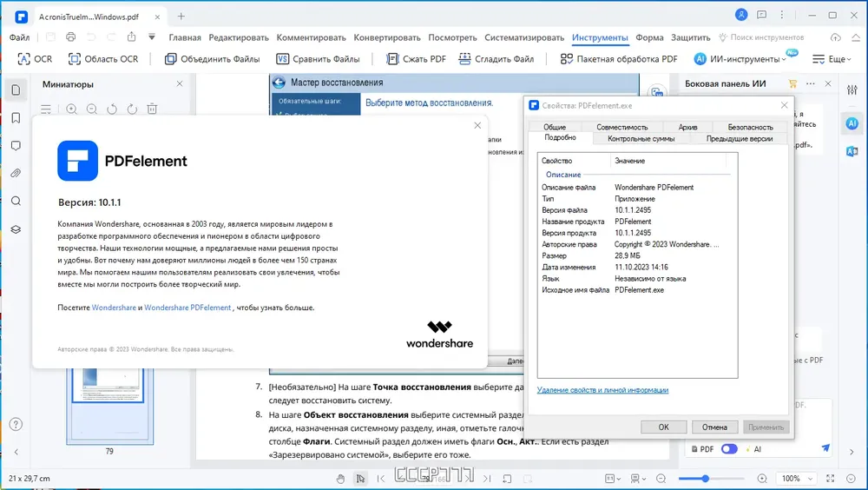Open Пакетная обработка PDF batch tool
The height and width of the screenshot is (490, 868).
[618, 59]
